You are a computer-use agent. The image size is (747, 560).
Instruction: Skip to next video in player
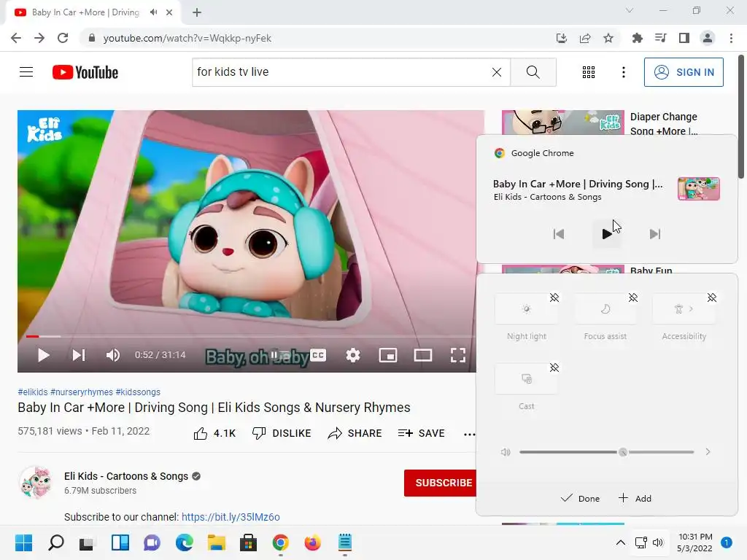[x=78, y=355]
